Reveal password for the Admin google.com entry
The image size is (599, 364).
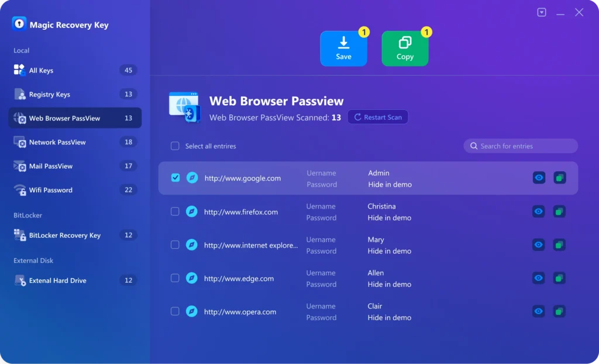pos(539,178)
